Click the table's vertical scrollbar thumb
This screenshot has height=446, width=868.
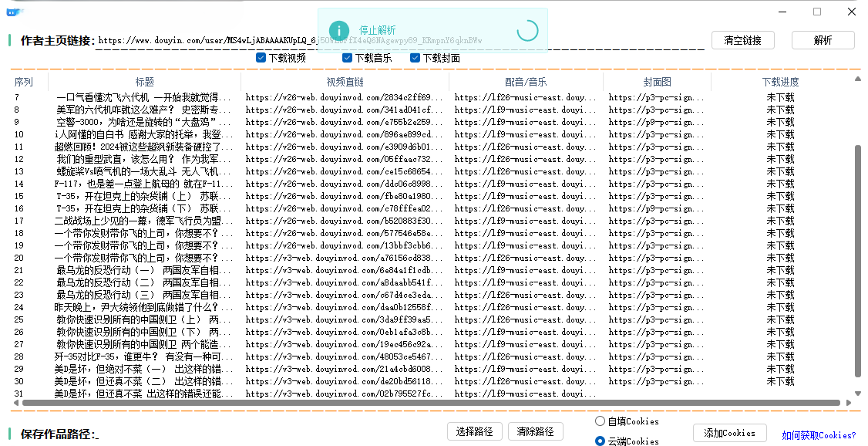857,262
